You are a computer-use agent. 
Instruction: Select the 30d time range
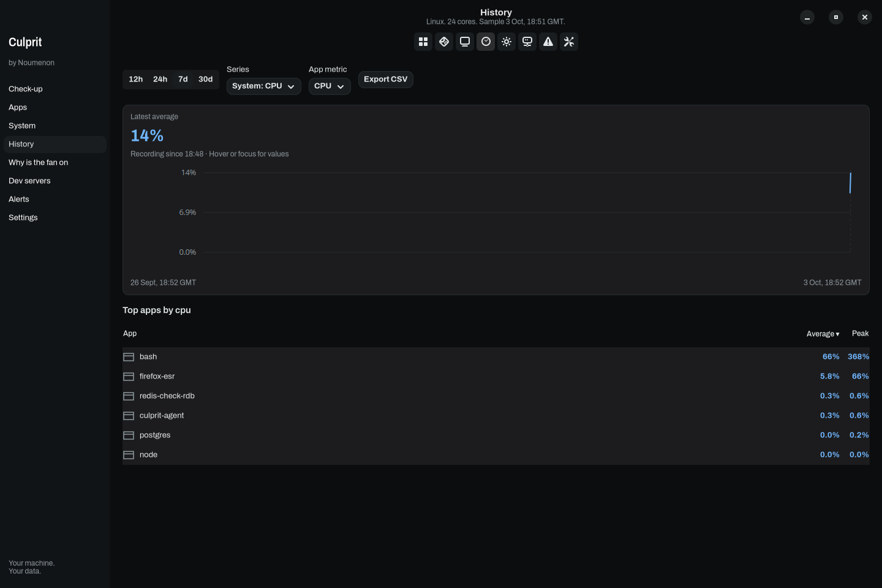click(x=206, y=80)
